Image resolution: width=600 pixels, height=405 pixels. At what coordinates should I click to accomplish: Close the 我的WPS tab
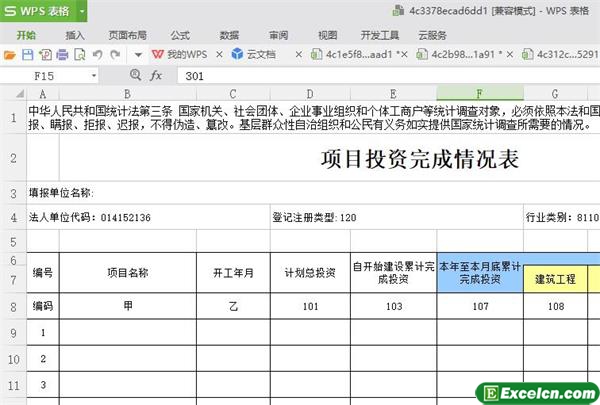coord(216,53)
